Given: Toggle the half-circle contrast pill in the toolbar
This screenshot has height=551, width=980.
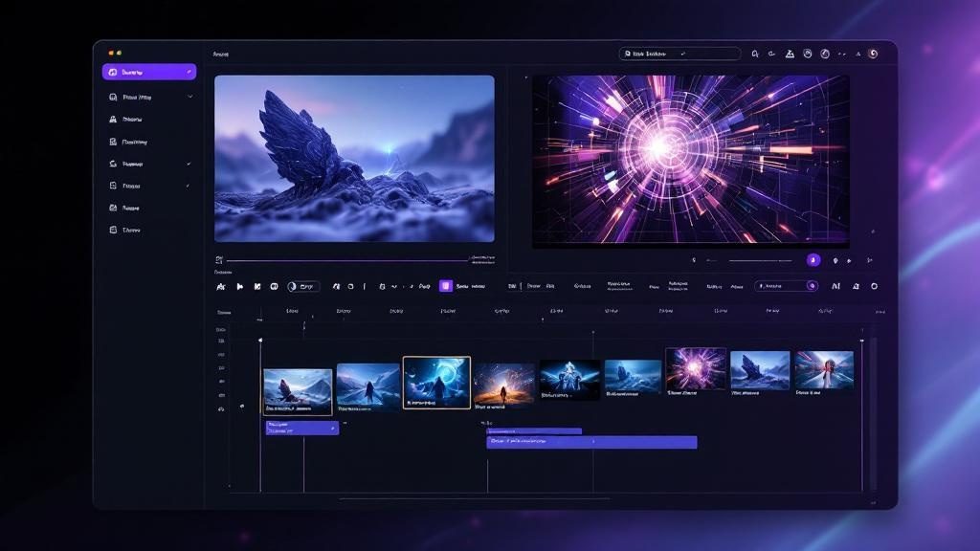Looking at the screenshot, I should click(x=303, y=286).
